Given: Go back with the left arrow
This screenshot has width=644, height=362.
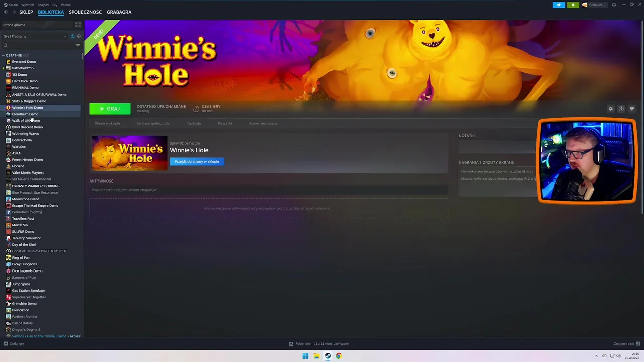Looking at the screenshot, I should pyautogui.click(x=6, y=12).
